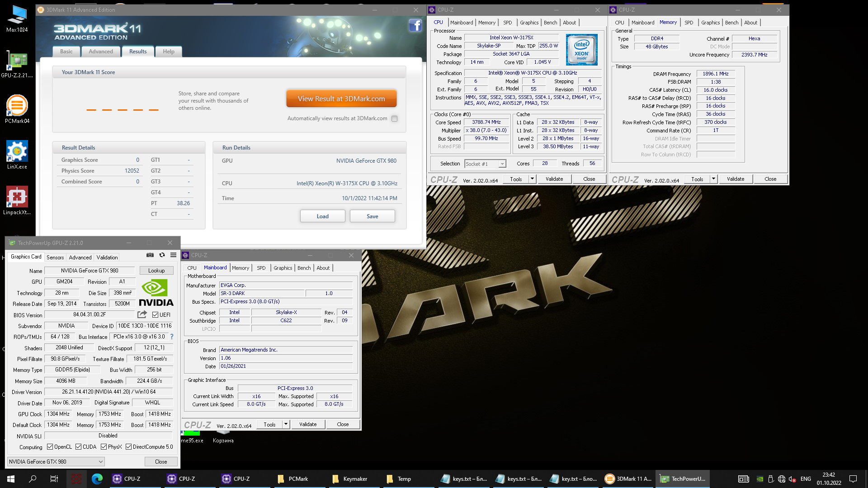Open the Help tab in 3DMark 11
Image resolution: width=868 pixels, height=488 pixels.
[169, 52]
